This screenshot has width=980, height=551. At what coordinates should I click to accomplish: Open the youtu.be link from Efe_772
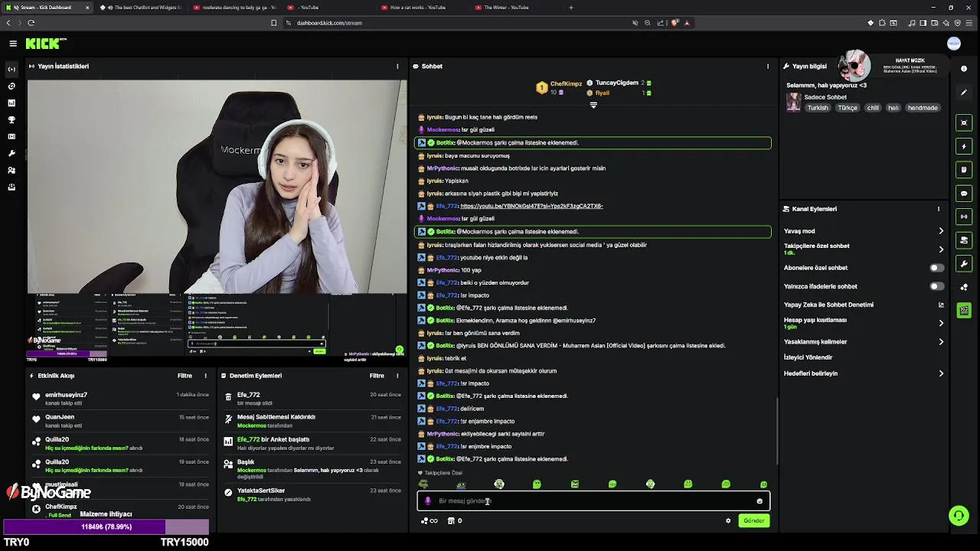tap(531, 206)
